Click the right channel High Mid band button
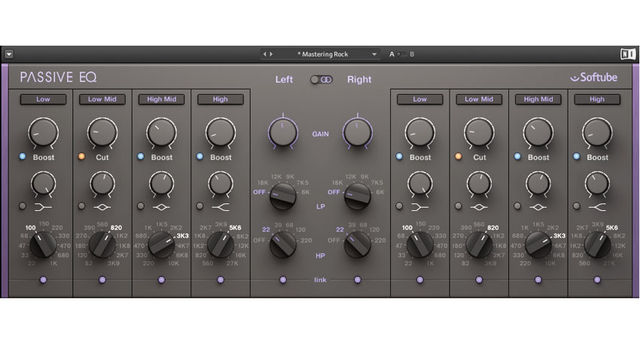This screenshot has height=360, width=640. [538, 99]
